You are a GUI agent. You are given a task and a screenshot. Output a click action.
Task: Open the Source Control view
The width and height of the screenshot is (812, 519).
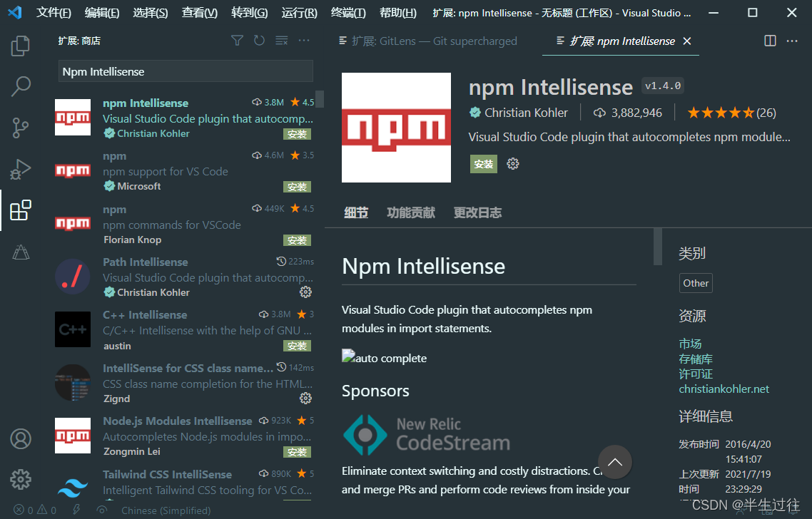(x=20, y=128)
